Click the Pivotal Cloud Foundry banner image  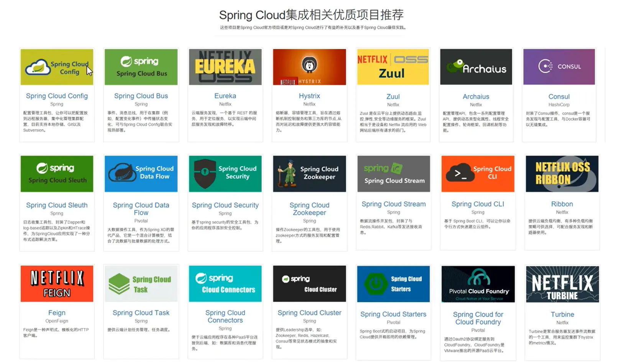478,284
